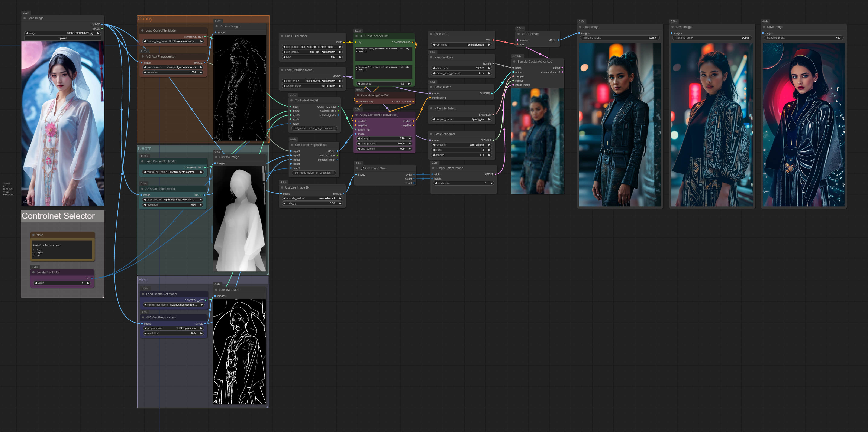The width and height of the screenshot is (868, 432).
Task: Increase the controlnet selector Value with the right arrow
Action: 88,283
